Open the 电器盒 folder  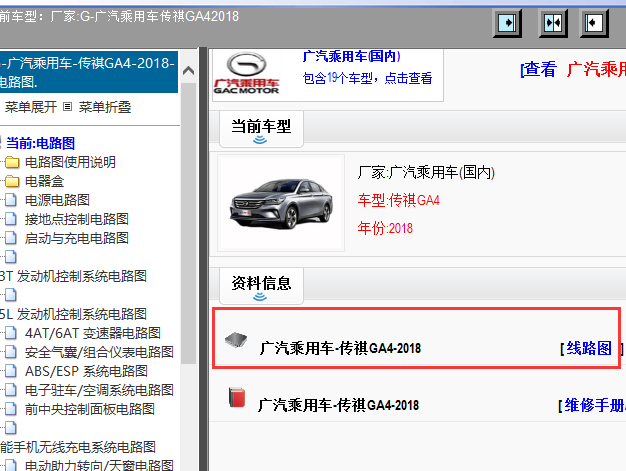pyautogui.click(x=44, y=182)
